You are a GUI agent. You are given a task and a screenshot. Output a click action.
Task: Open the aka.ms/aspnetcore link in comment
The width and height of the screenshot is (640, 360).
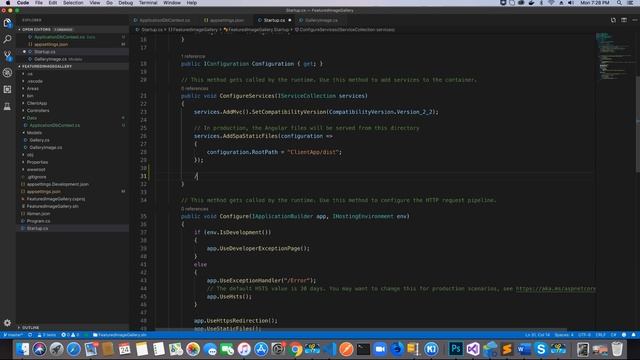click(x=556, y=289)
